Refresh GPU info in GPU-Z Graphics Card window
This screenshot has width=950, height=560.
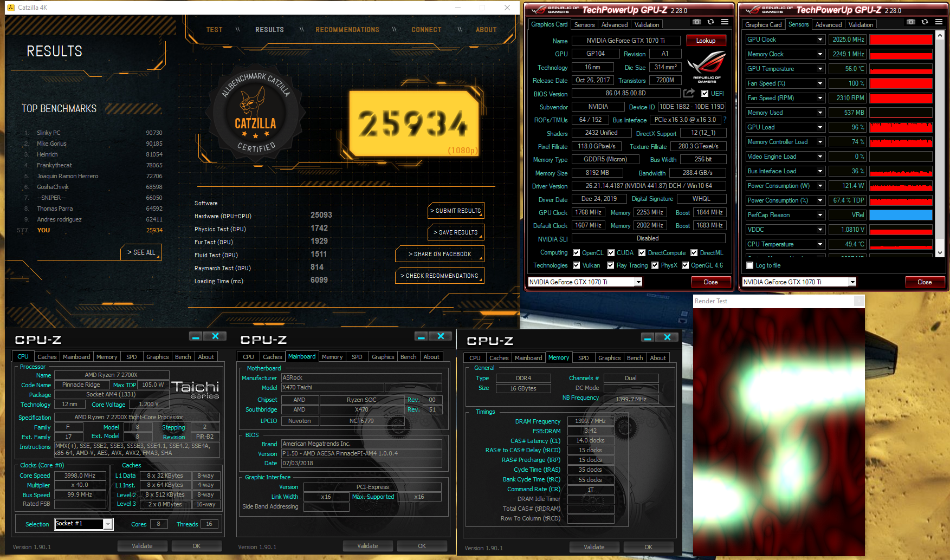point(710,22)
